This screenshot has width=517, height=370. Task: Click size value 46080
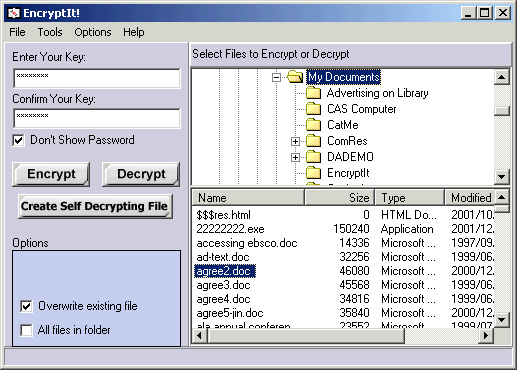coord(354,271)
